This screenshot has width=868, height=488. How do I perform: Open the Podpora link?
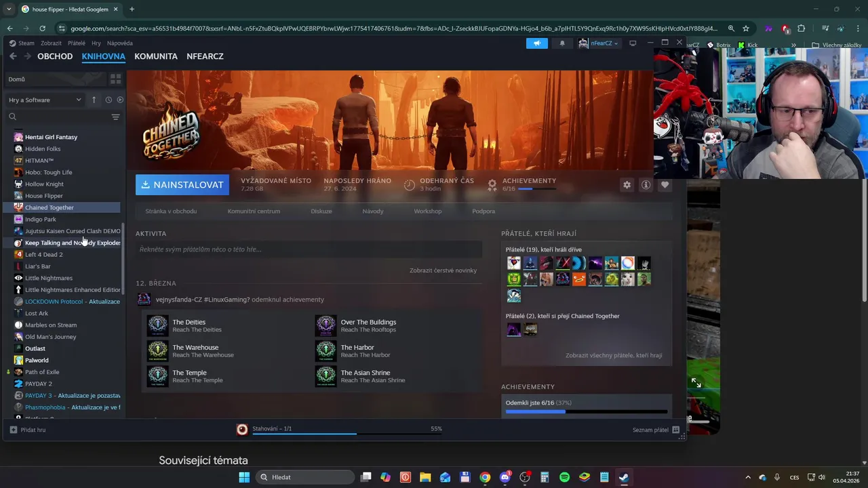(484, 211)
